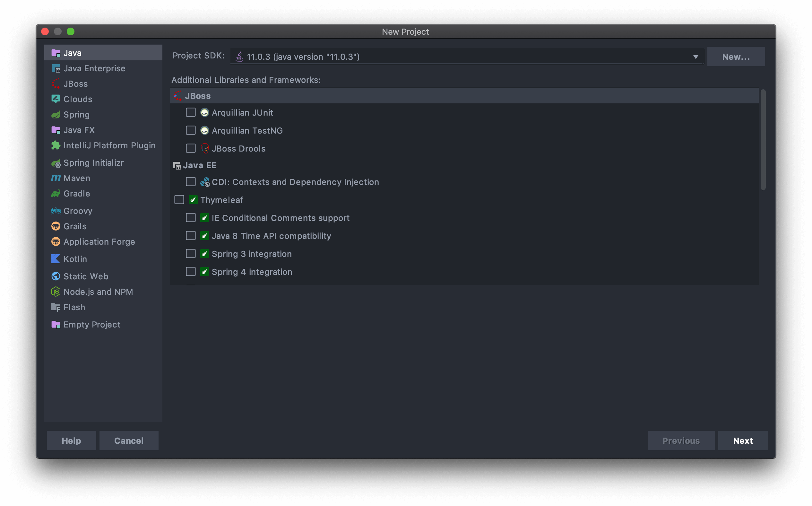Click the JBoss group header icon
The height and width of the screenshot is (506, 812).
click(177, 96)
